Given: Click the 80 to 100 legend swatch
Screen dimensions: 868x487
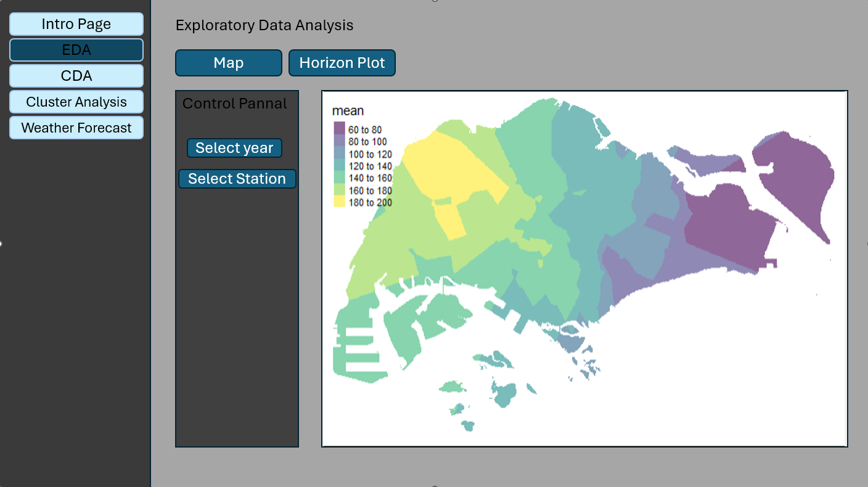Looking at the screenshot, I should pyautogui.click(x=339, y=141).
